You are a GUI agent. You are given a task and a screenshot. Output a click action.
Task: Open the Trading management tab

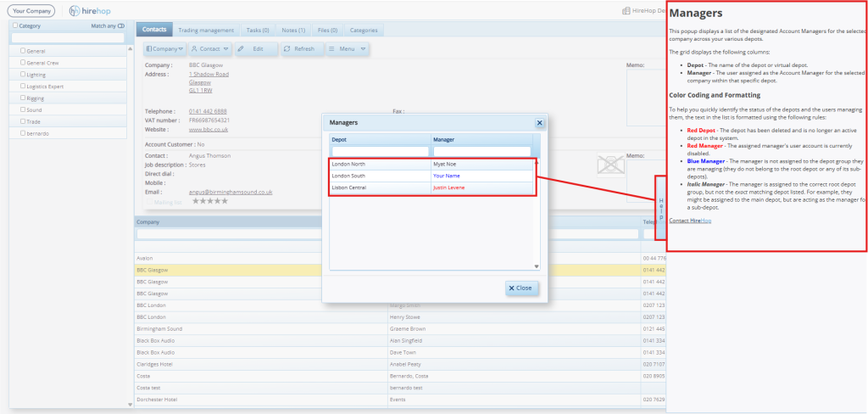pos(207,30)
